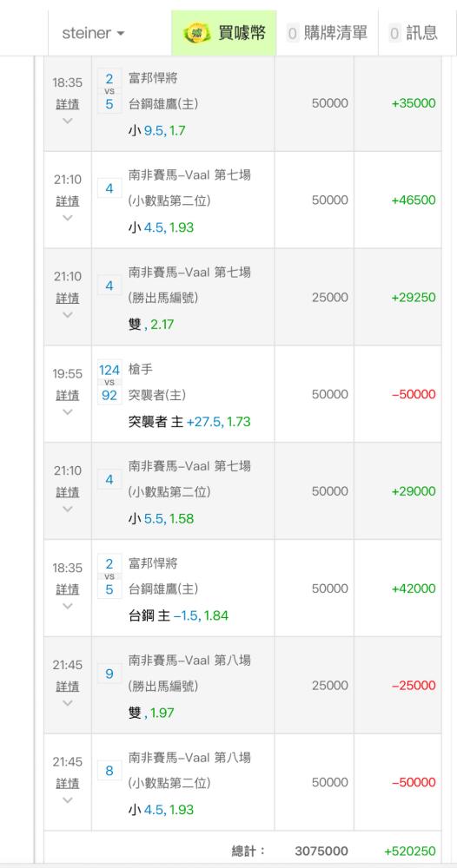Click the 買噱幣 button
The width and height of the screenshot is (457, 868).
(224, 33)
